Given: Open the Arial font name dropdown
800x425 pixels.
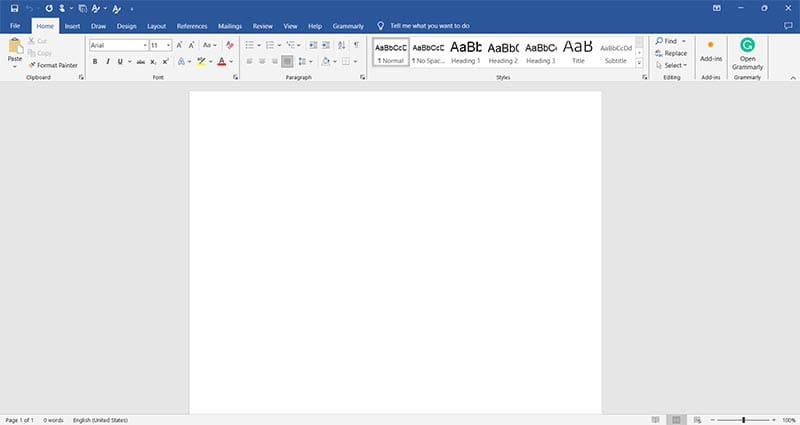Looking at the screenshot, I should click(x=145, y=45).
